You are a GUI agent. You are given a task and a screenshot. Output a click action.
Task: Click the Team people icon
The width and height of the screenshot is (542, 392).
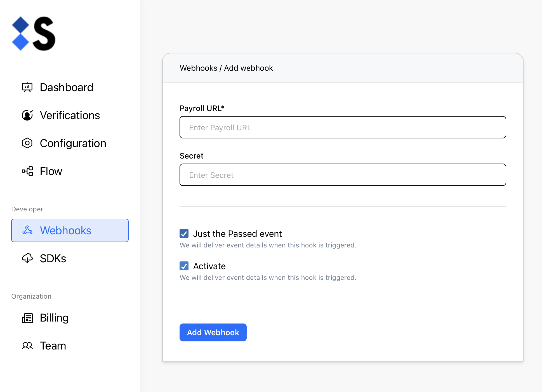pos(27,346)
